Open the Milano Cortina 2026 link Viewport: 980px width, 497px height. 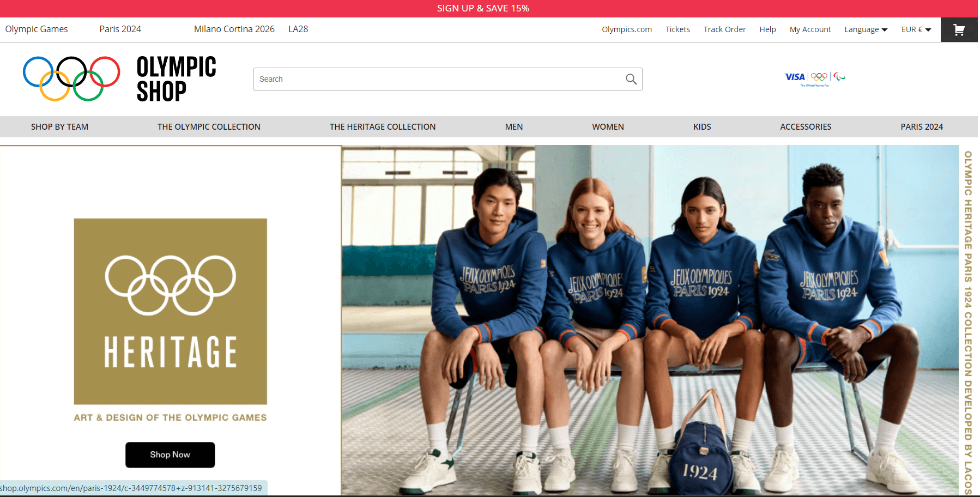[234, 29]
